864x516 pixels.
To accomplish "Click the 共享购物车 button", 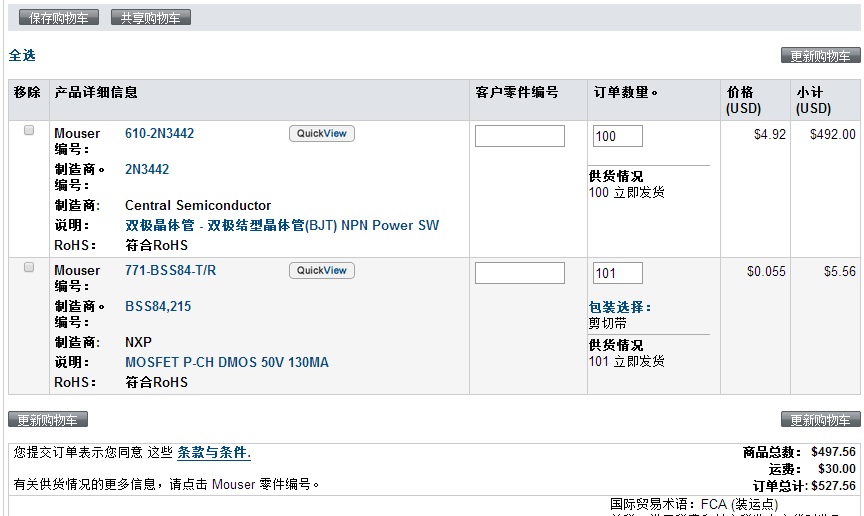I will [150, 18].
